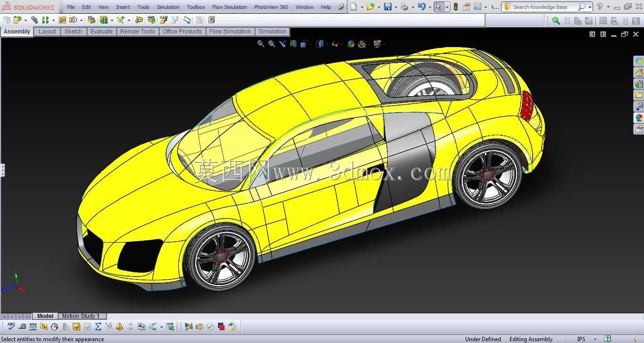This screenshot has height=343, width=644.
Task: Expand the New document dropdown arrow
Action: coord(362,7)
